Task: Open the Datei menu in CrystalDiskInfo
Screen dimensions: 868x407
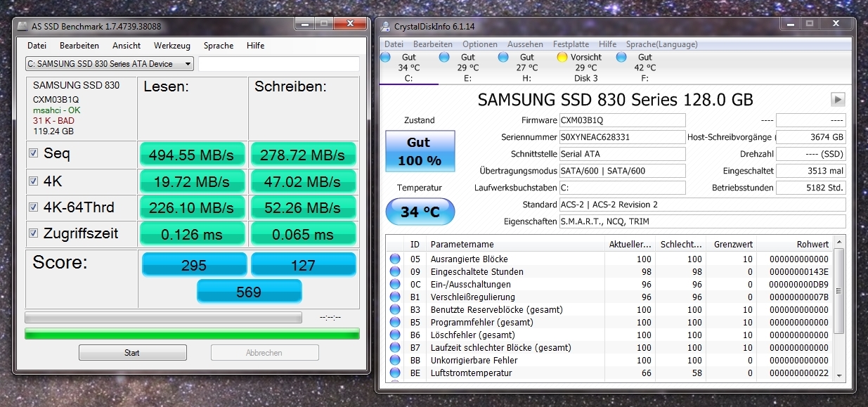Action: 394,44
